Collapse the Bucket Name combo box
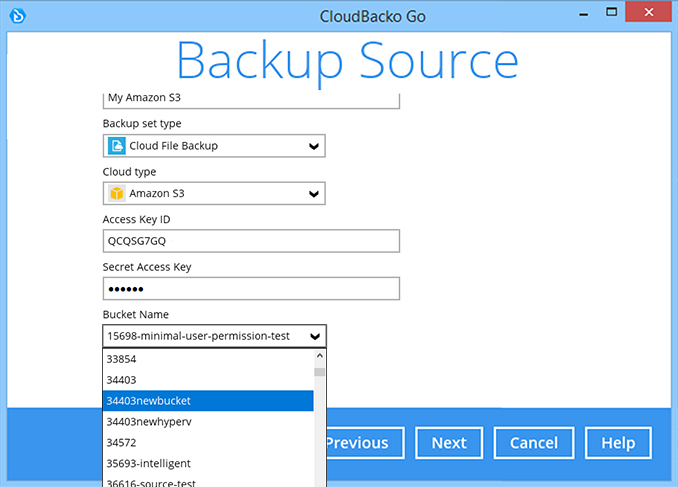The image size is (678, 487). [x=214, y=336]
